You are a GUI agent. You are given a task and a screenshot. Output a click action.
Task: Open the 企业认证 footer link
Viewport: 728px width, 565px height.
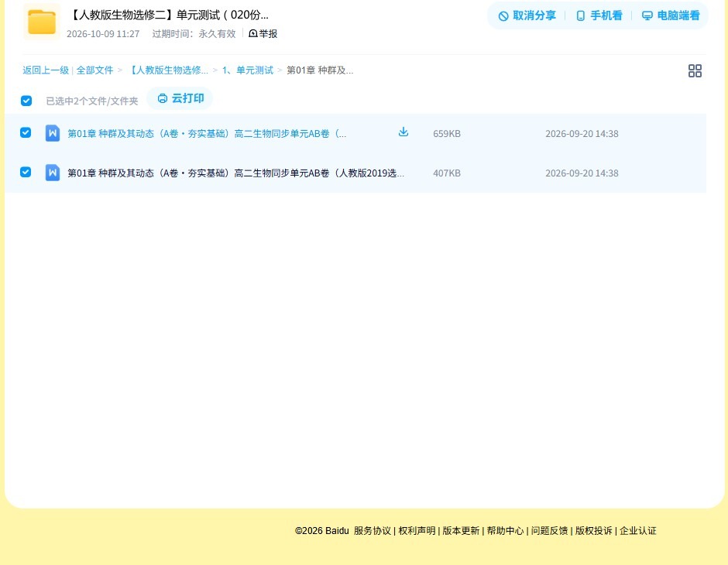tap(638, 531)
